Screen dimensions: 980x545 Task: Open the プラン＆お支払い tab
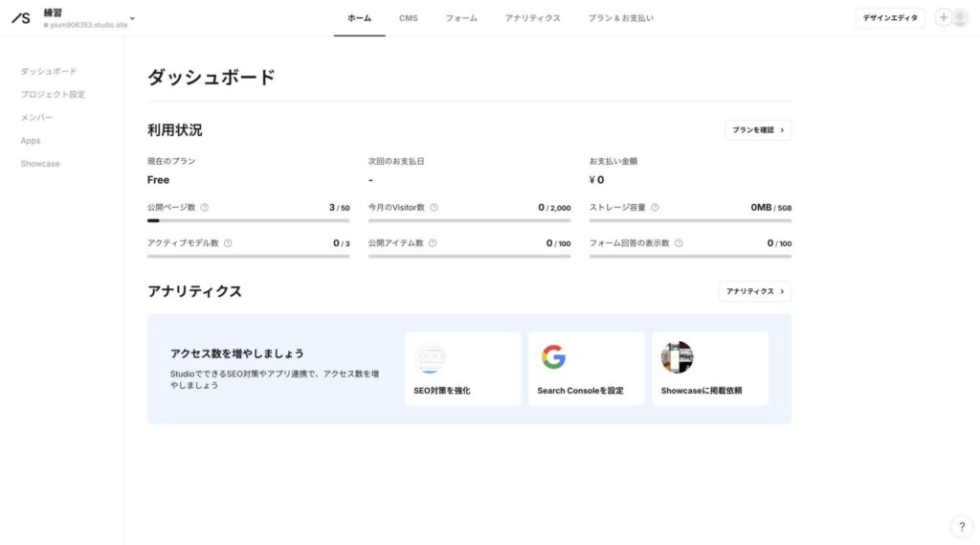click(x=621, y=18)
